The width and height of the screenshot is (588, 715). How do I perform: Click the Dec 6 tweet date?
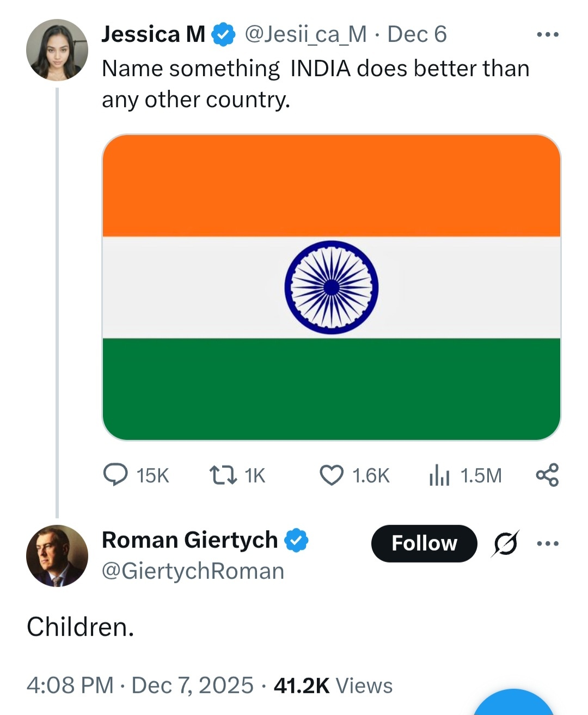(x=416, y=34)
